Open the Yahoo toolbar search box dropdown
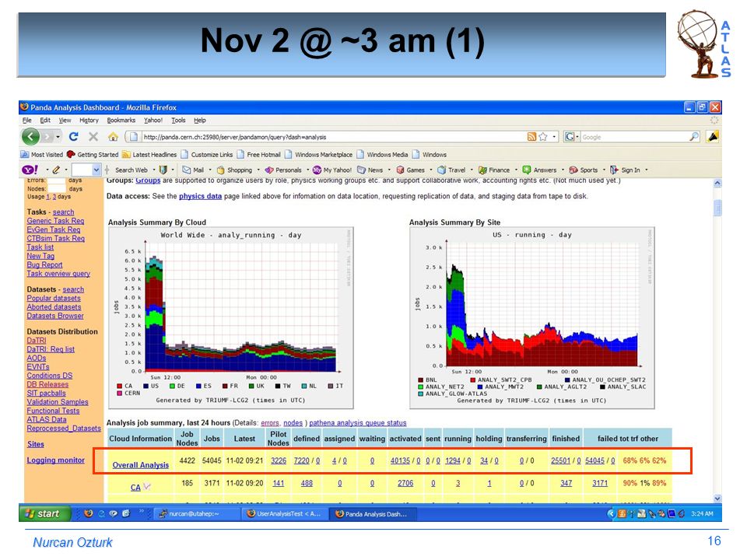Viewport: 747px width, 560px height. click(x=96, y=170)
